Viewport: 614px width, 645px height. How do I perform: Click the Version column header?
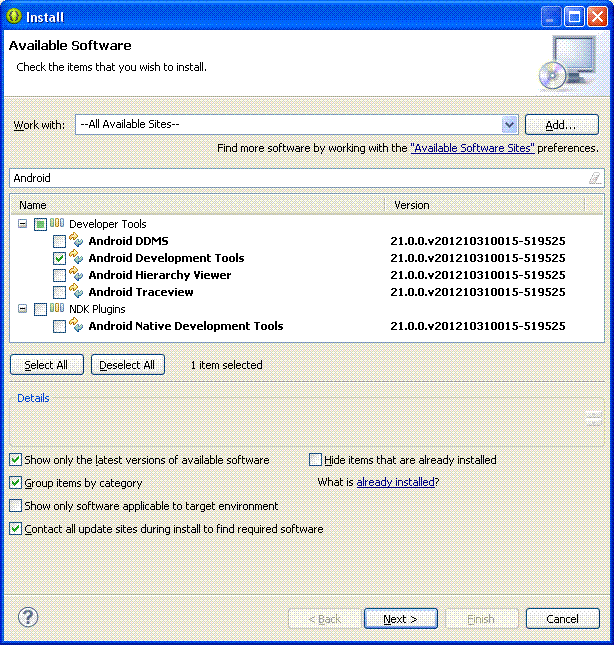pyautogui.click(x=484, y=205)
